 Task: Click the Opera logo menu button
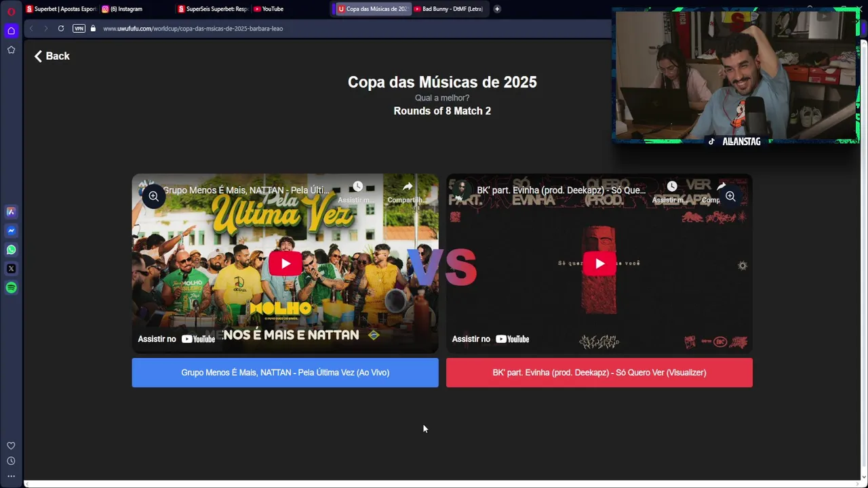[11, 11]
